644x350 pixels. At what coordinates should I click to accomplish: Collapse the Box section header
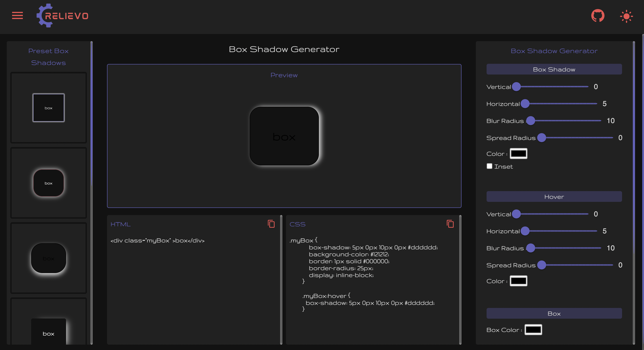[x=554, y=314]
